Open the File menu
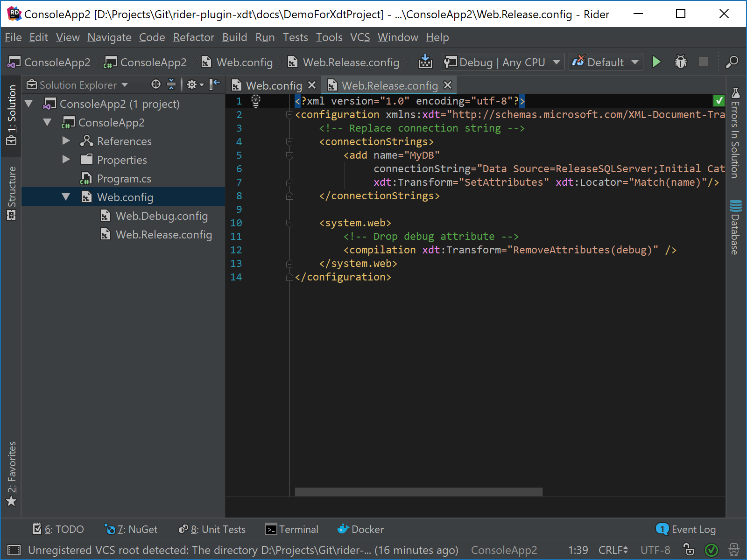Image resolution: width=747 pixels, height=560 pixels. click(13, 37)
